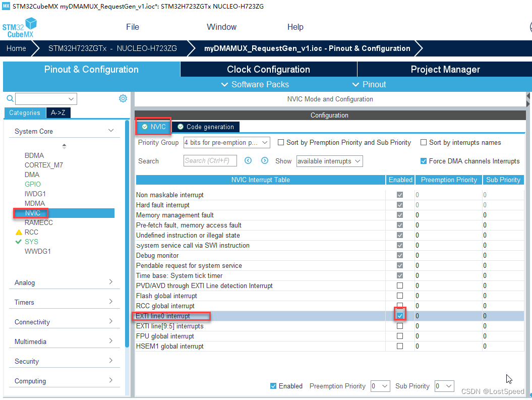Screen dimensions: 532x400
Task: Select RAMECC in System Core list
Action: coord(39,222)
